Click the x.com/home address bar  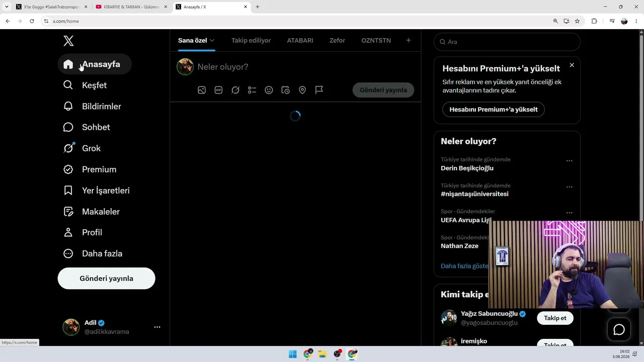coord(297,21)
